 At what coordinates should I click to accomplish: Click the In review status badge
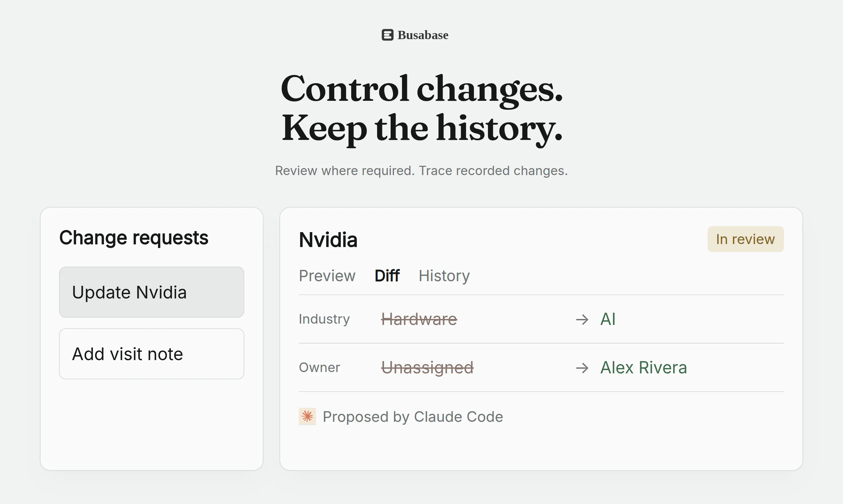tap(745, 239)
